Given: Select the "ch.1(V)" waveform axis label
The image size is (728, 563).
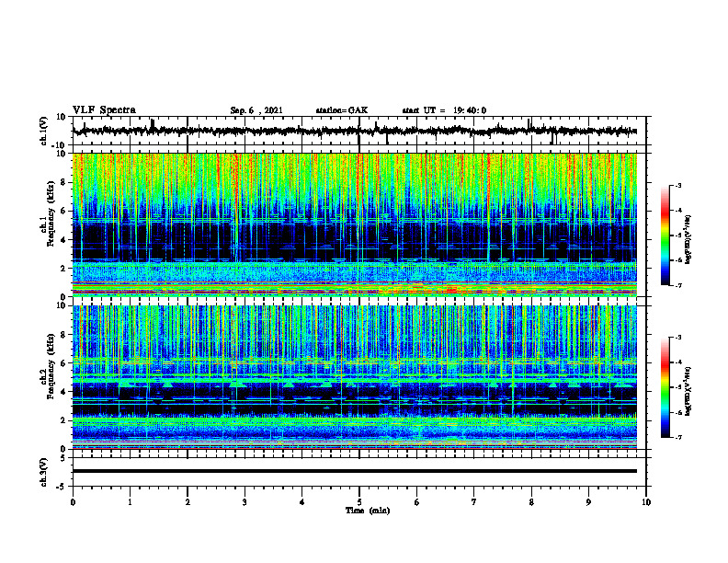Looking at the screenshot, I should click(44, 131).
